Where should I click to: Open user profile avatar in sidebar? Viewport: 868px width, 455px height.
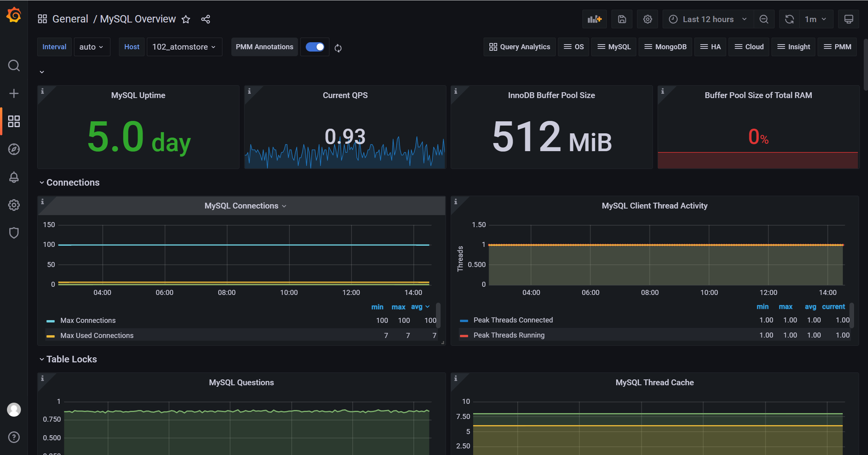coord(14,410)
